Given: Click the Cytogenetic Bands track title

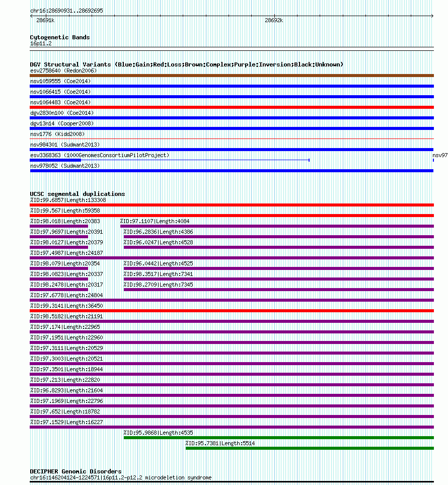Looking at the screenshot, I should click(x=60, y=37).
